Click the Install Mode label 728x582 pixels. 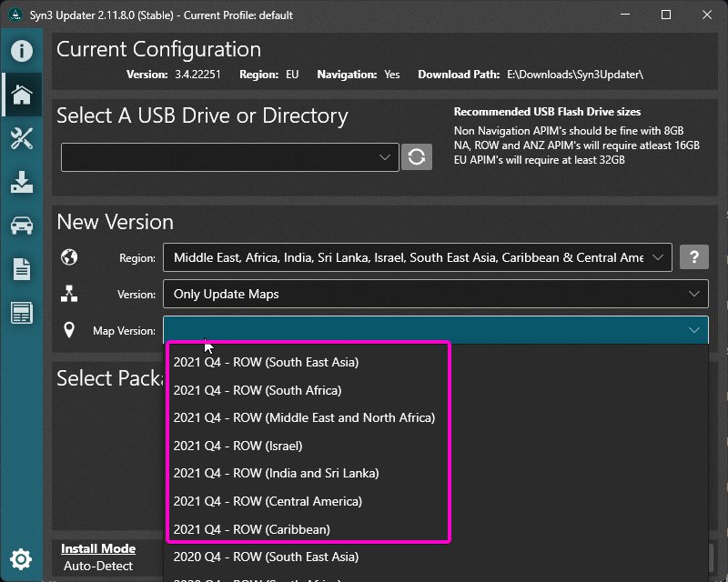pos(98,548)
